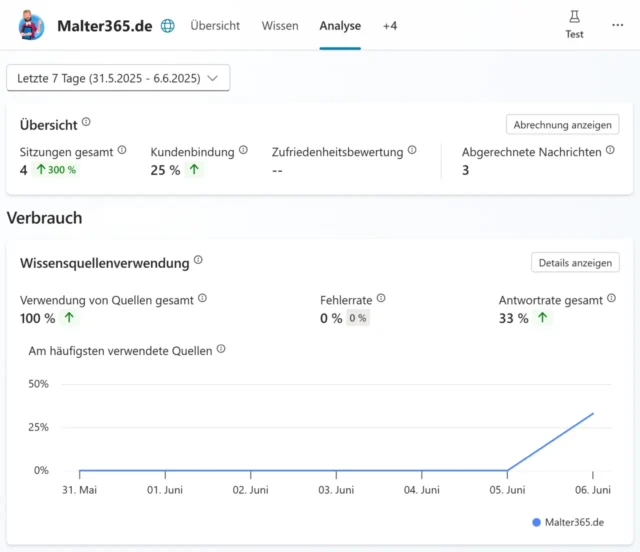The width and height of the screenshot is (640, 552).
Task: Expand the Letzte 7 Tage date dropdown
Action: [x=118, y=78]
